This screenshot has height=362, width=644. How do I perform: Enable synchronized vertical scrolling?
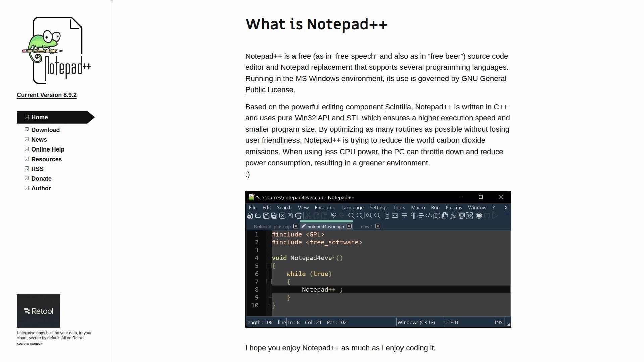[x=387, y=216]
